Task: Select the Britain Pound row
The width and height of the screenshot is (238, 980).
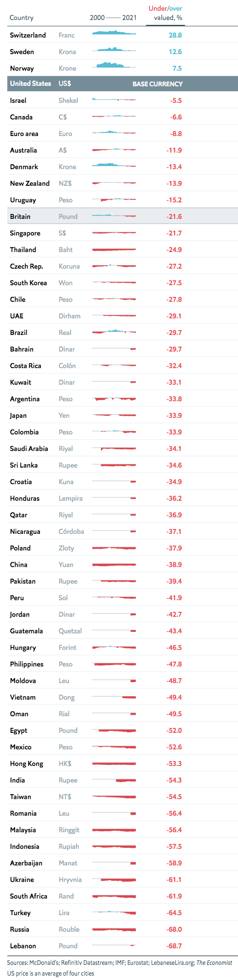Action: (x=123, y=216)
